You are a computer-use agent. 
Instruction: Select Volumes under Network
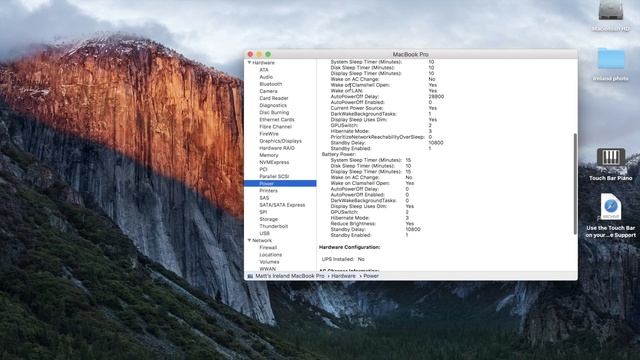(x=269, y=262)
